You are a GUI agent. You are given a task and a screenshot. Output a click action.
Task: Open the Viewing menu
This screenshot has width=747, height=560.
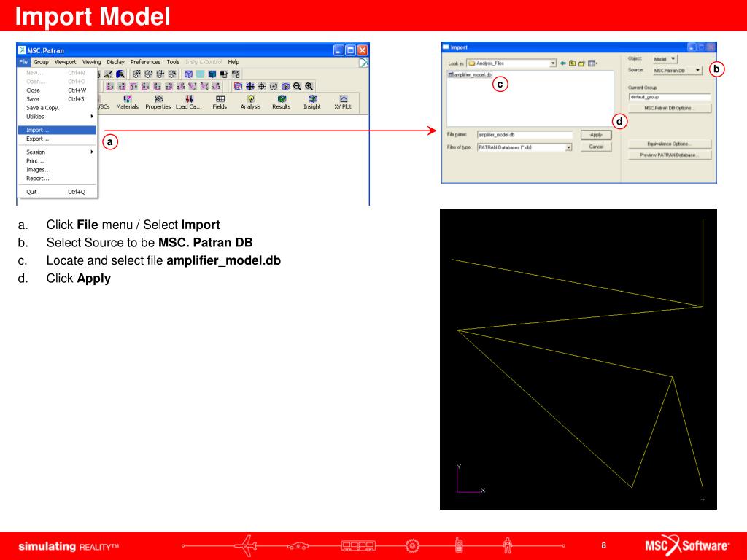(x=91, y=62)
